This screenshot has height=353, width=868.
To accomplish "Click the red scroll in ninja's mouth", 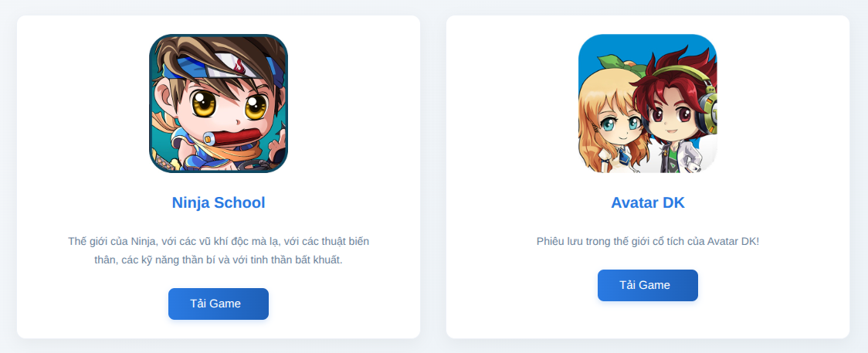I will 234,137.
